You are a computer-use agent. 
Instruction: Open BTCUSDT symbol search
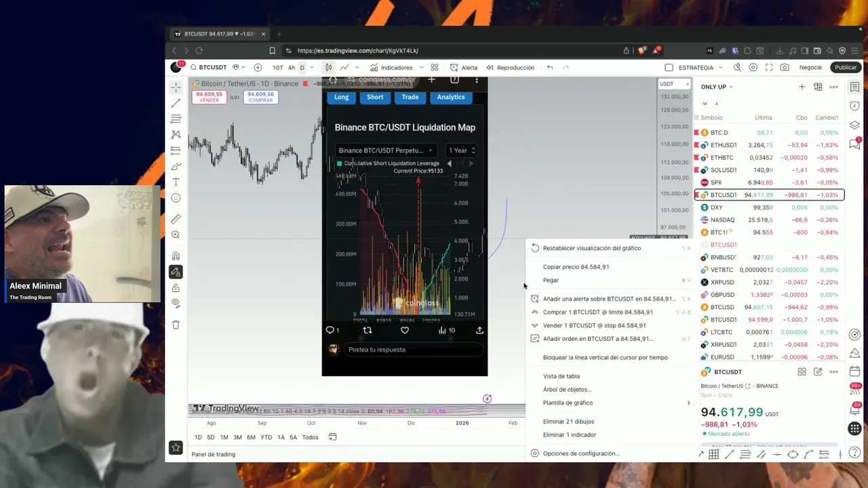tap(208, 67)
